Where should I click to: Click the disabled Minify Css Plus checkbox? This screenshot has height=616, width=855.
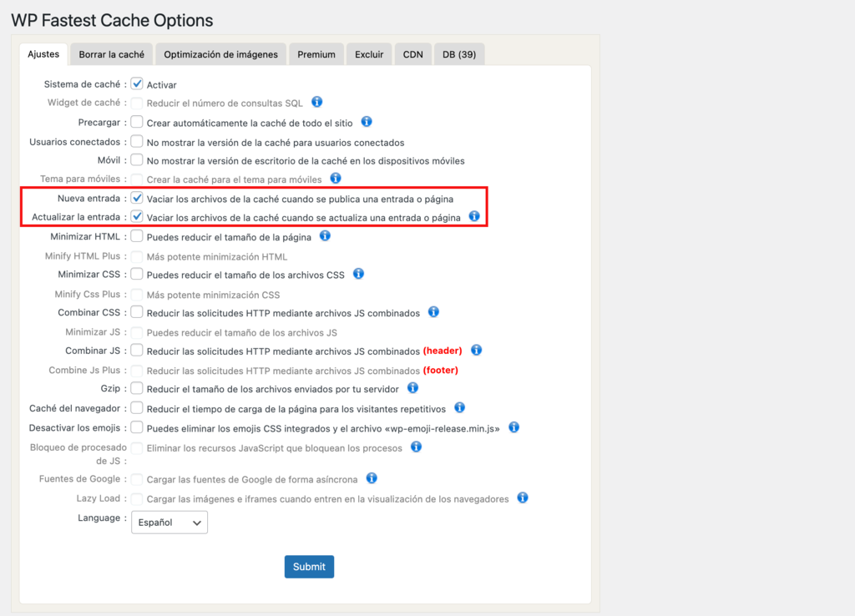[x=137, y=295]
